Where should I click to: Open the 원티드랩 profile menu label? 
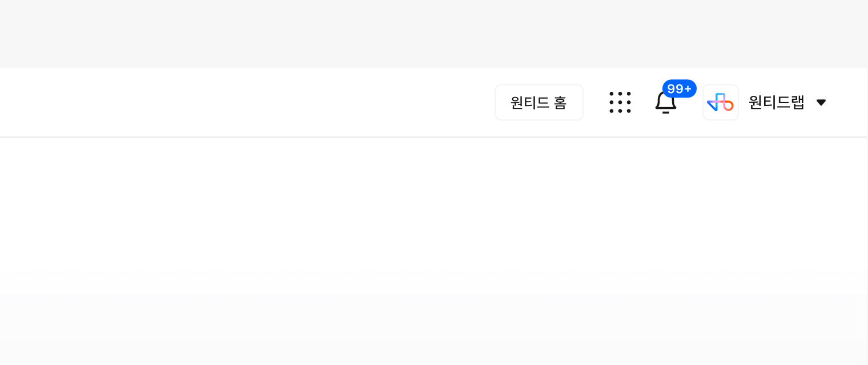click(776, 103)
